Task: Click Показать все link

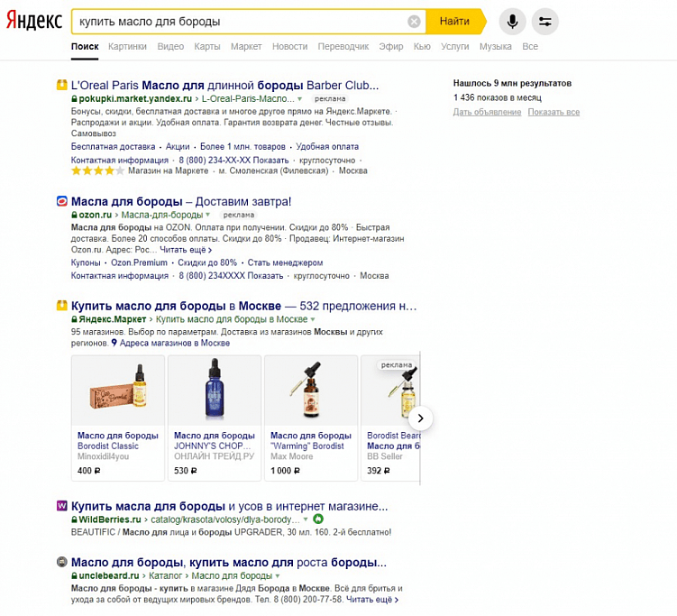Action: (553, 113)
